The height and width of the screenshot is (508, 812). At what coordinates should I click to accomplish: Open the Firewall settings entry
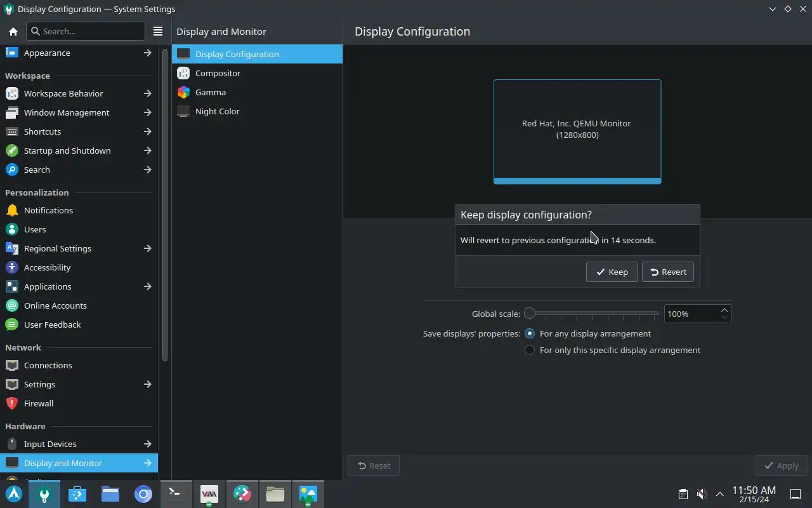click(79, 403)
